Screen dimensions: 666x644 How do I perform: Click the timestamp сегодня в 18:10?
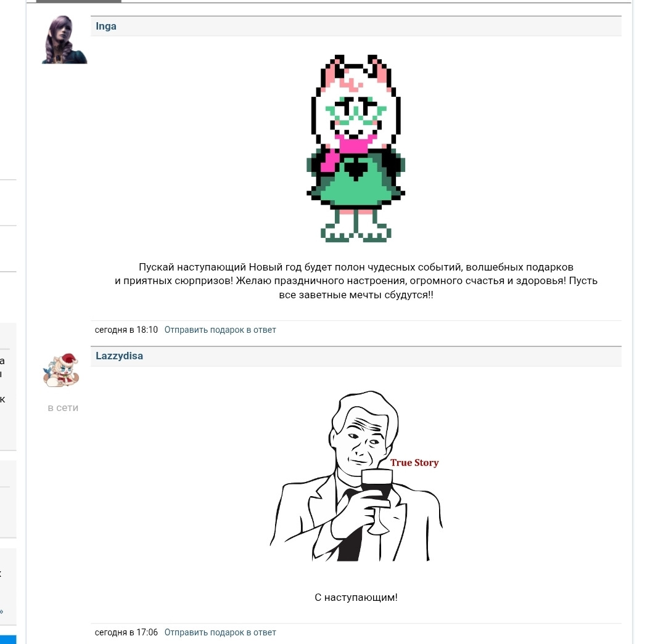pyautogui.click(x=126, y=330)
